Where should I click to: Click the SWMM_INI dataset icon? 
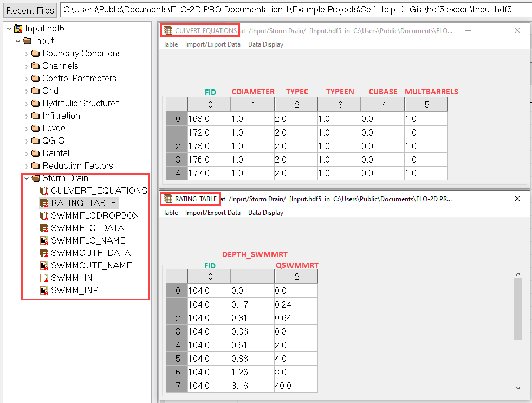(x=44, y=278)
